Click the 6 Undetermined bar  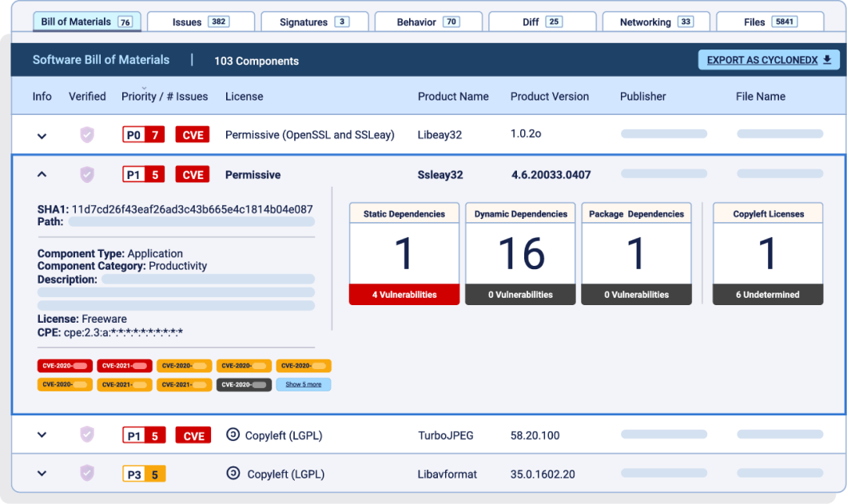coord(768,295)
